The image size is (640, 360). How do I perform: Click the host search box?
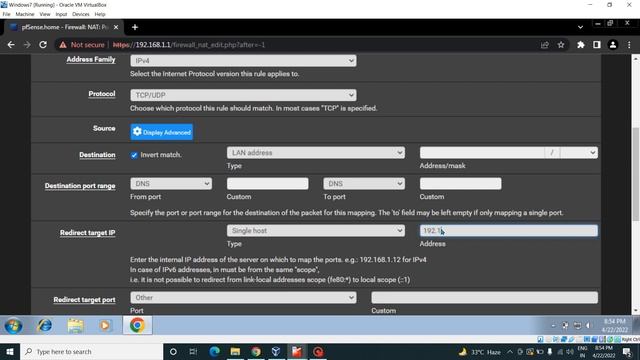91,351
